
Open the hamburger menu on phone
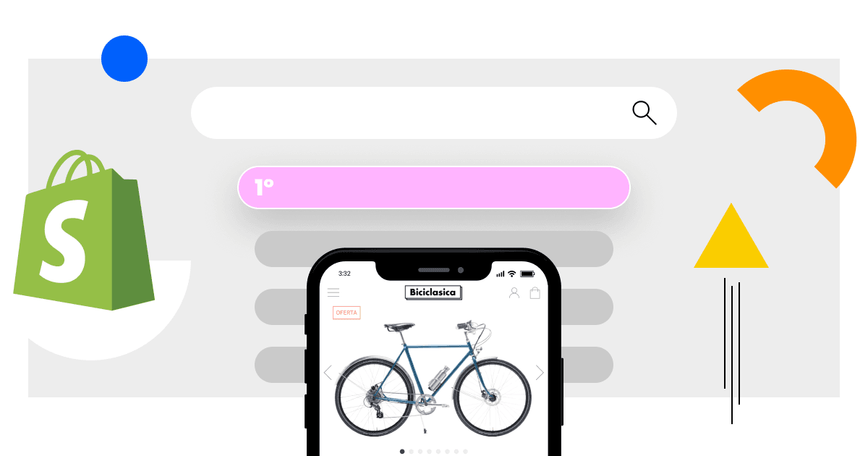pyautogui.click(x=333, y=292)
